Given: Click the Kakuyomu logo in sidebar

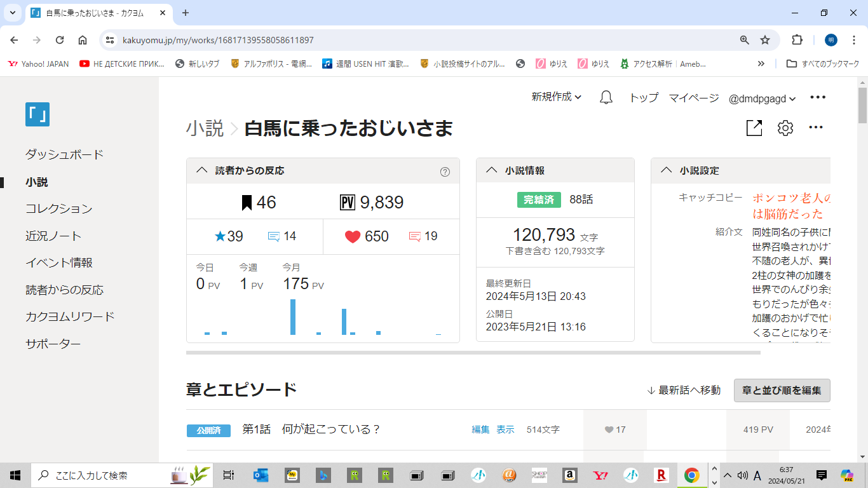Looking at the screenshot, I should click(x=37, y=114).
